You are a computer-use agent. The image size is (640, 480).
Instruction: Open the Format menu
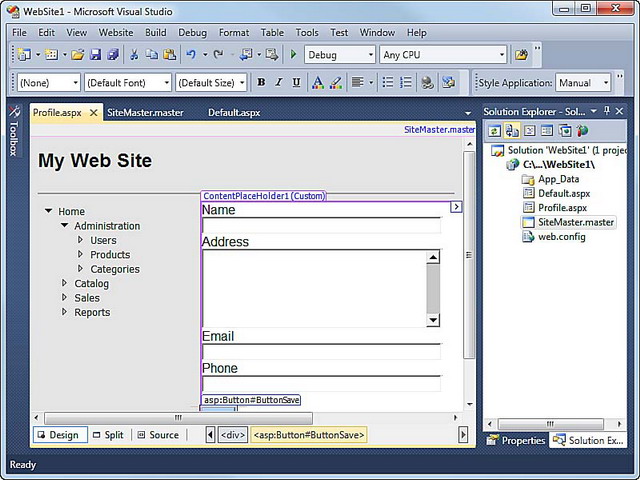(x=234, y=33)
